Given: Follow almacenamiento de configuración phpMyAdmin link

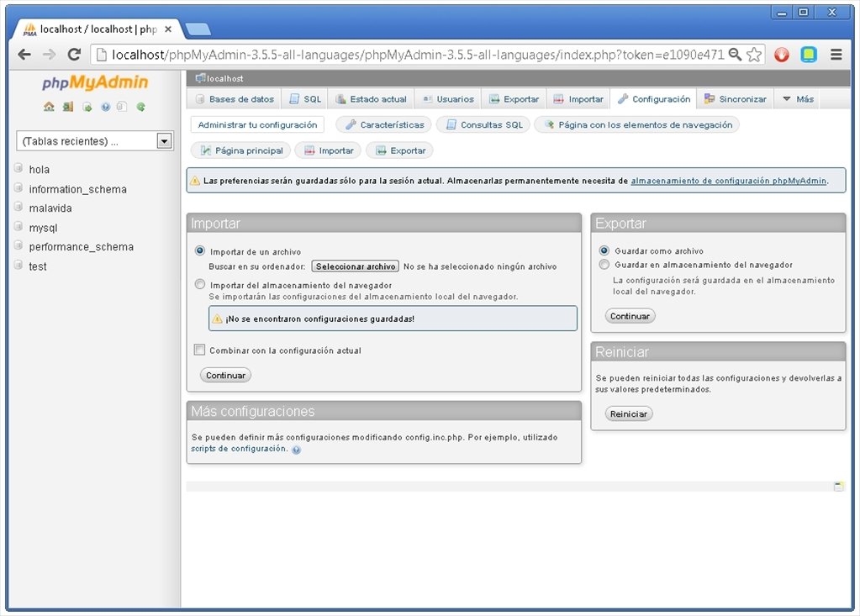Looking at the screenshot, I should coord(729,181).
